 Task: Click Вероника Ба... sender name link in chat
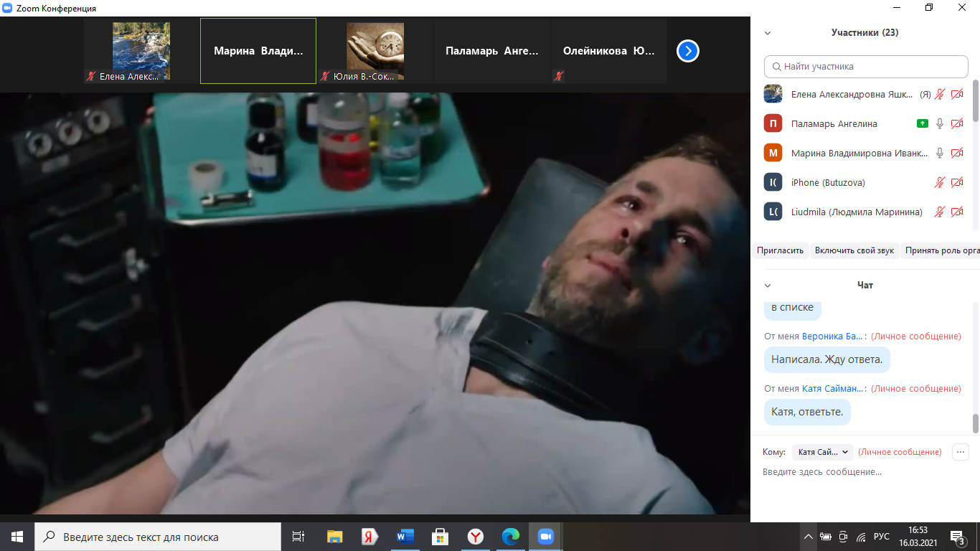point(832,336)
